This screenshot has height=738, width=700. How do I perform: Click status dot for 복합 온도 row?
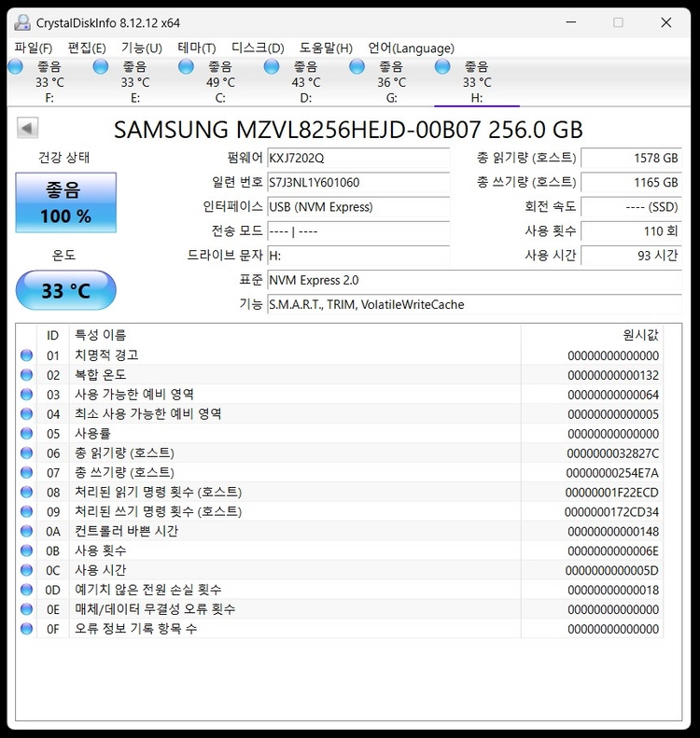point(27,375)
